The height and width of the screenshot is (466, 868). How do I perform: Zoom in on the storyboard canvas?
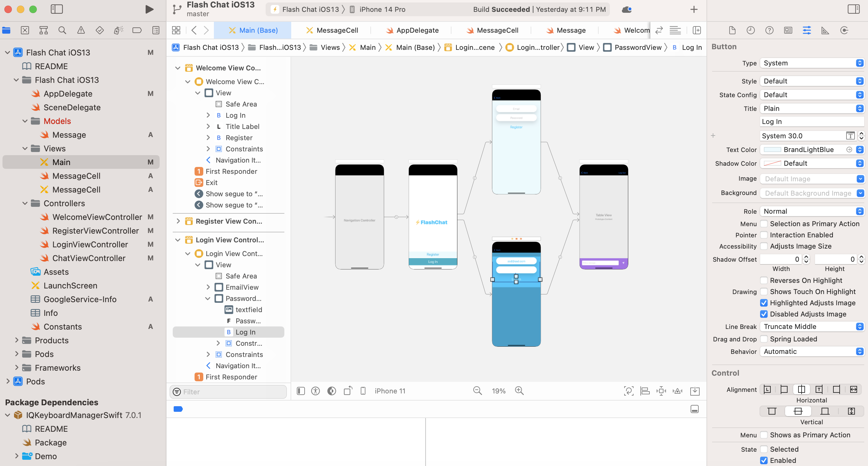click(519, 391)
